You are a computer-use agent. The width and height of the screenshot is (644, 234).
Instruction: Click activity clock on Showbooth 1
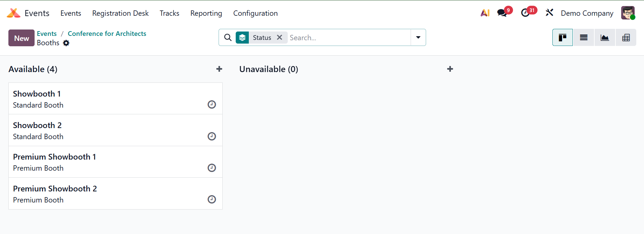(x=212, y=105)
